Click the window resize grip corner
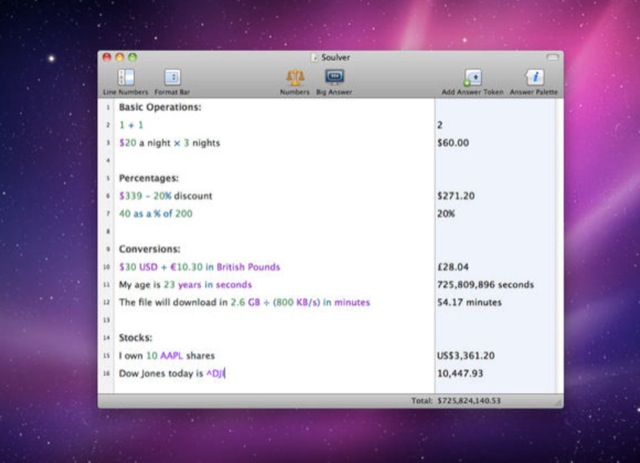 558,403
